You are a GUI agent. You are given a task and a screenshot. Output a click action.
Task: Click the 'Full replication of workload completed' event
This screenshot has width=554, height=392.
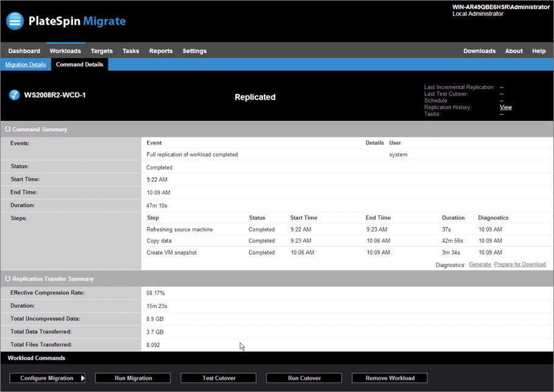pyautogui.click(x=192, y=154)
